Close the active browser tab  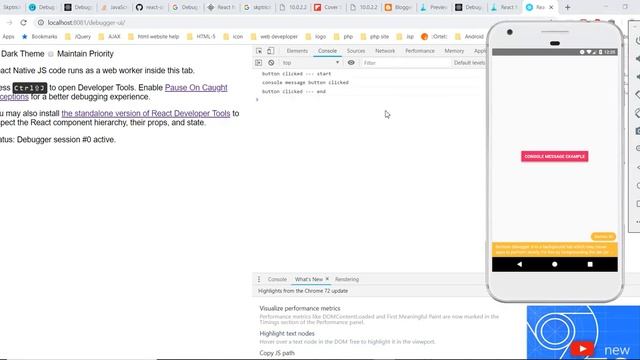coord(551,7)
